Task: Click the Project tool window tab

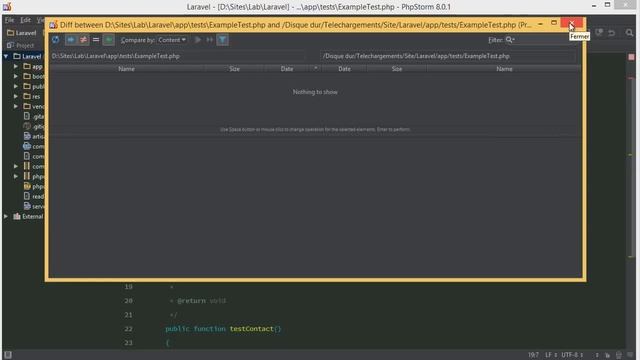Action: [x=20, y=45]
